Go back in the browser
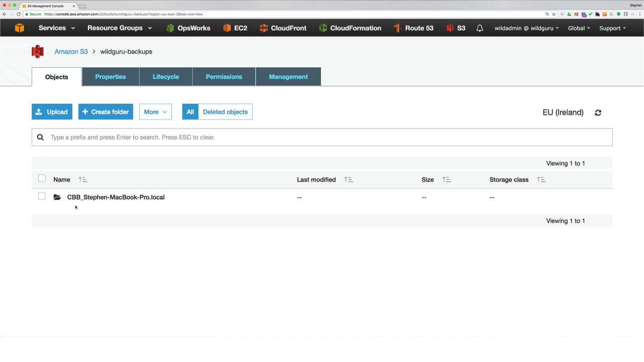The height and width of the screenshot is (362, 644). 5,14
